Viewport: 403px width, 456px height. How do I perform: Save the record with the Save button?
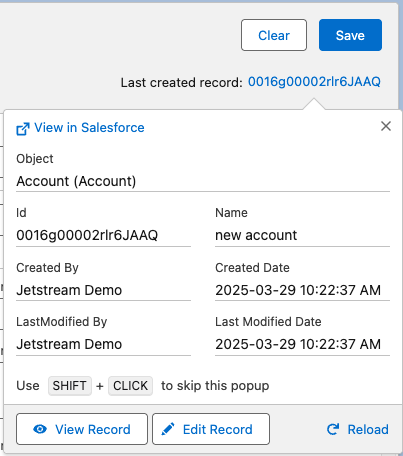pyautogui.click(x=350, y=35)
